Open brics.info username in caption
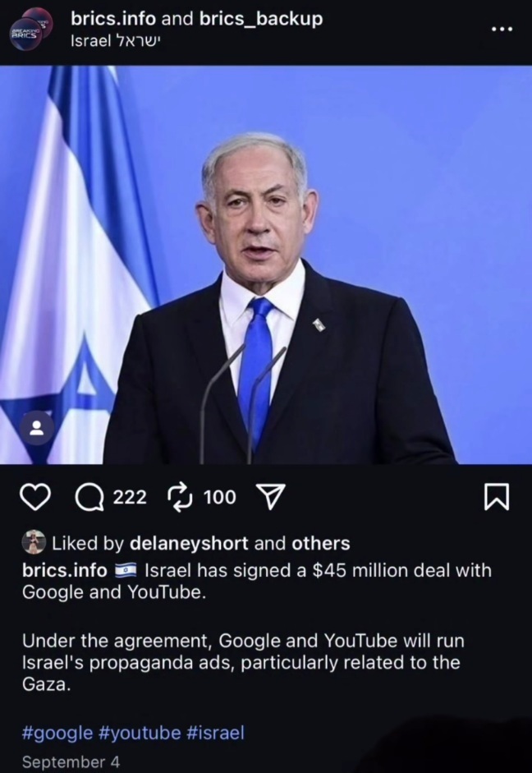The height and width of the screenshot is (773, 532). (65, 570)
